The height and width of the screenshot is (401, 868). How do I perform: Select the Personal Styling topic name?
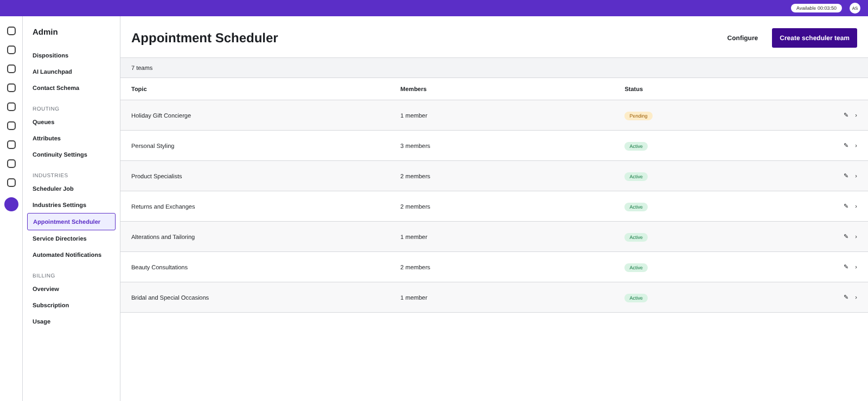coord(153,146)
